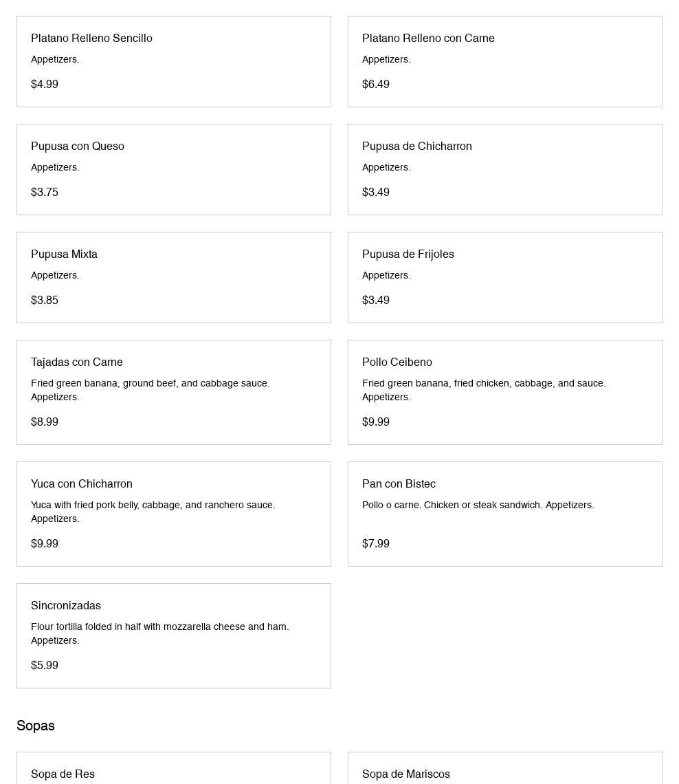
Task: Select the Pollo Ceibeno menu item
Action: 504,392
